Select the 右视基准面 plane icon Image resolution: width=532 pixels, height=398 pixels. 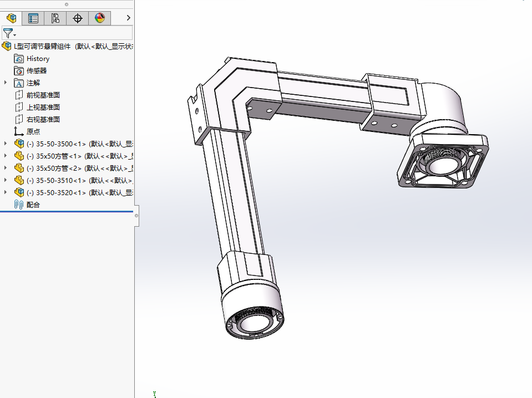pyautogui.click(x=19, y=120)
